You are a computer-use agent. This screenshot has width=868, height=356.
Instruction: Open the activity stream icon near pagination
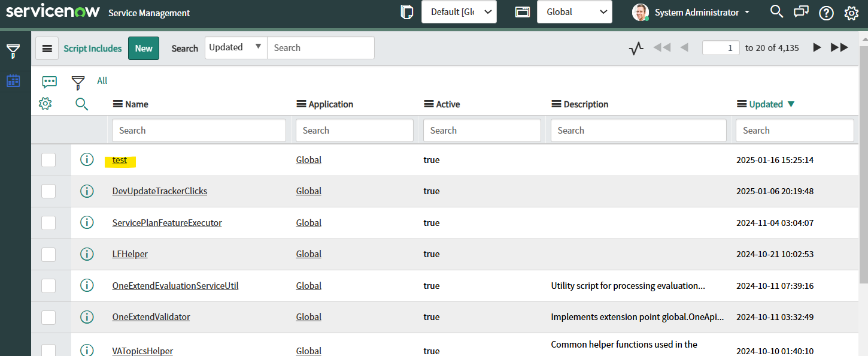[636, 47]
